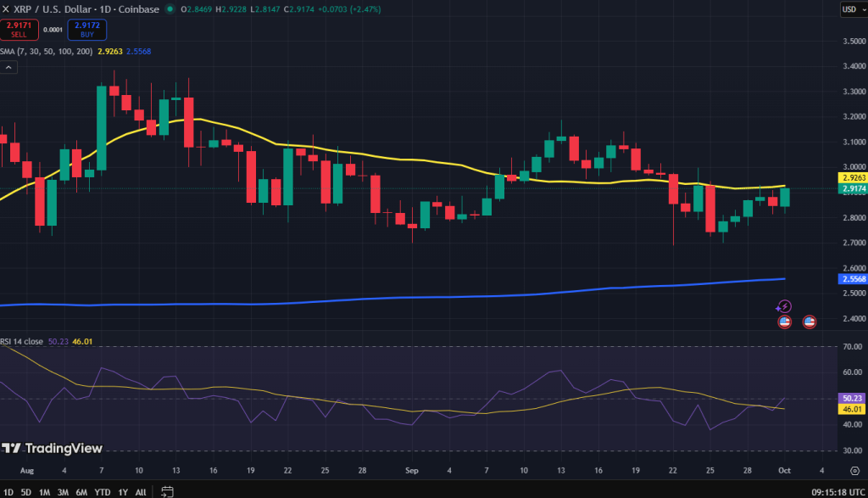Click the TradingView logo watermark
The image size is (868, 498).
(x=51, y=448)
